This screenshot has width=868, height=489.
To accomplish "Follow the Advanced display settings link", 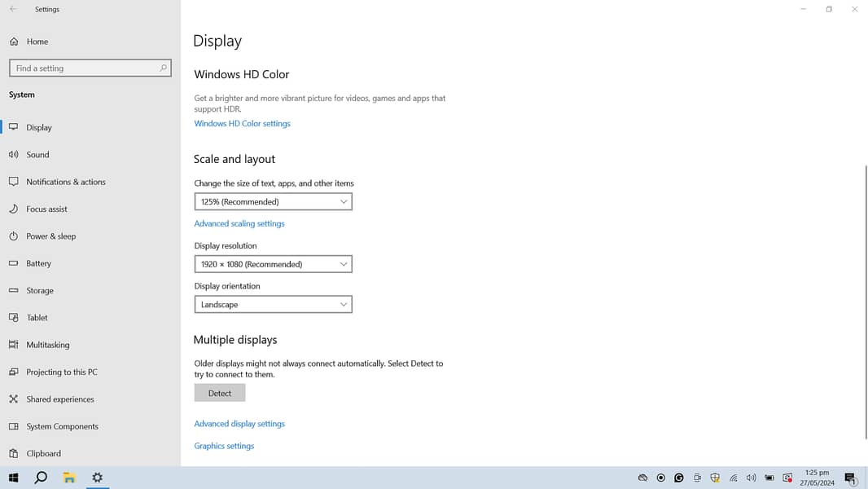I will click(239, 424).
